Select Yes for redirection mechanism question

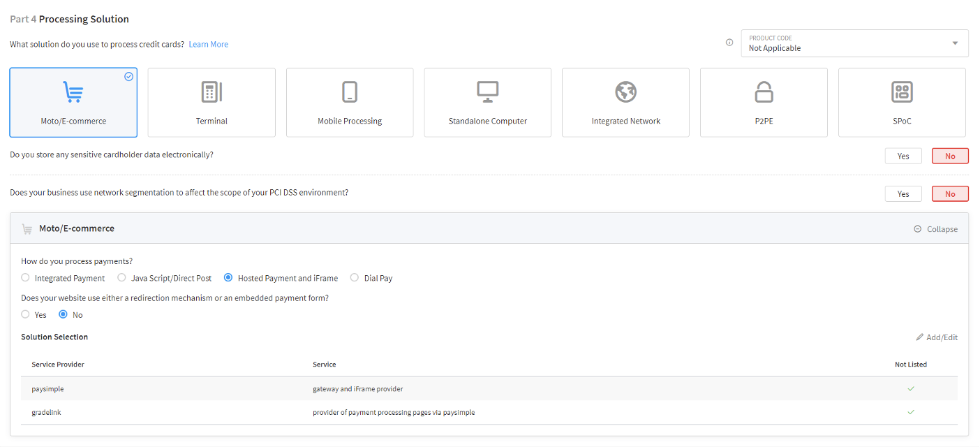26,315
